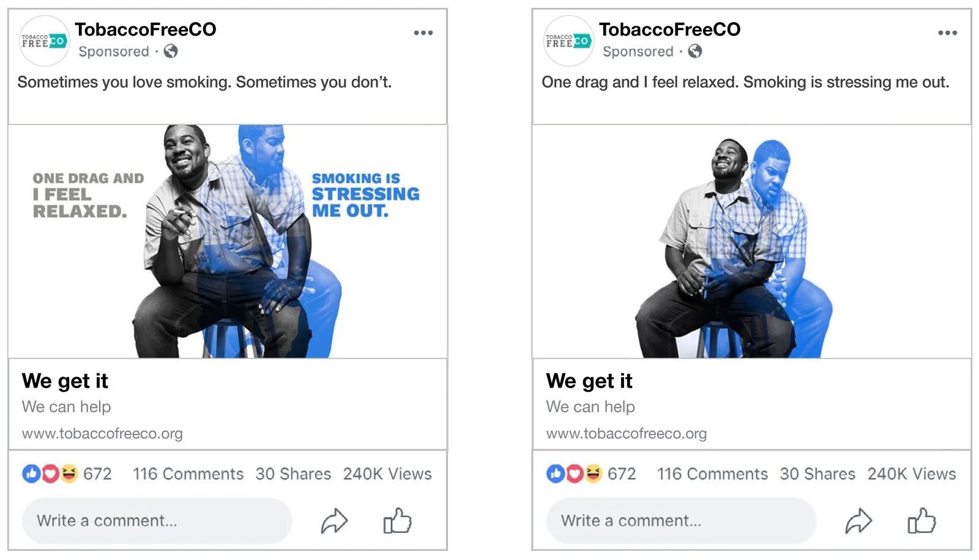Open the www.tobaccofreeco.org link on left post

click(x=102, y=433)
